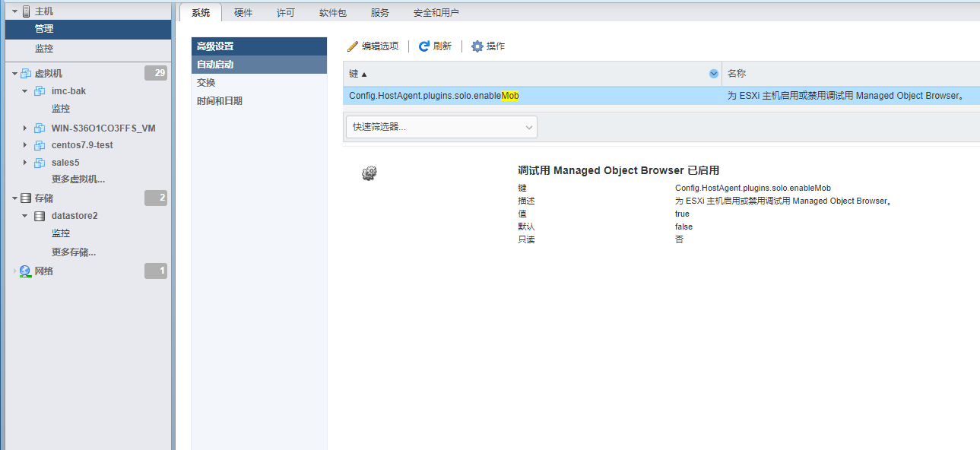Click the datastore2 disk icon
Viewport: 980px width, 450px height.
[40, 216]
